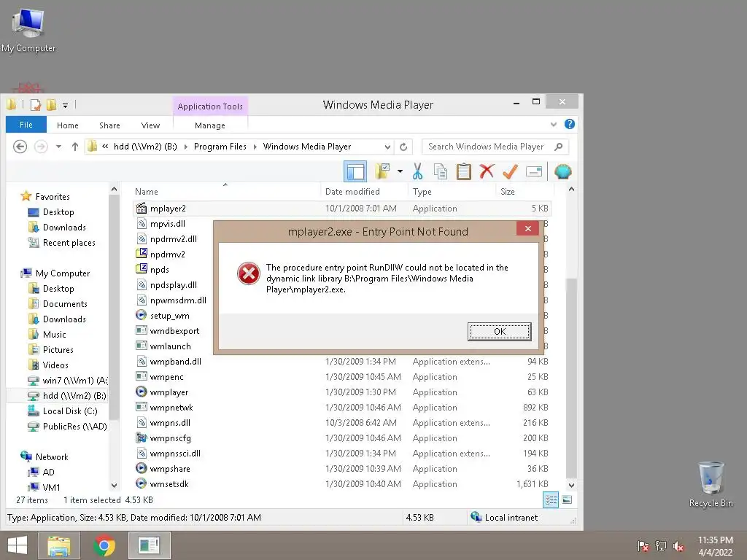747x560 pixels.
Task: Open Pictures in the navigation pane
Action: tap(58, 349)
